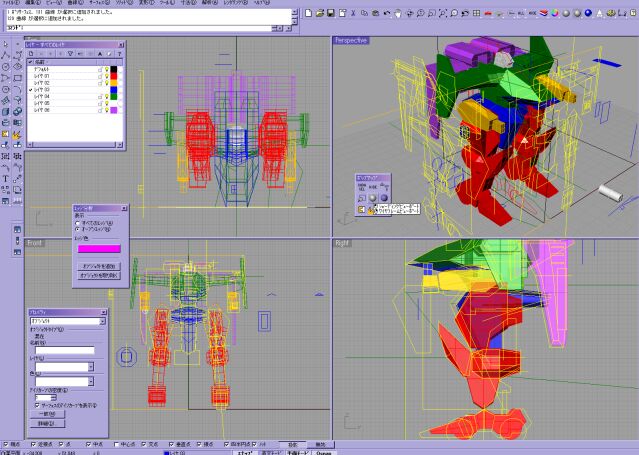Open Layers with the stacked layers icon
Screen dimensions: 639x455
click(544, 13)
